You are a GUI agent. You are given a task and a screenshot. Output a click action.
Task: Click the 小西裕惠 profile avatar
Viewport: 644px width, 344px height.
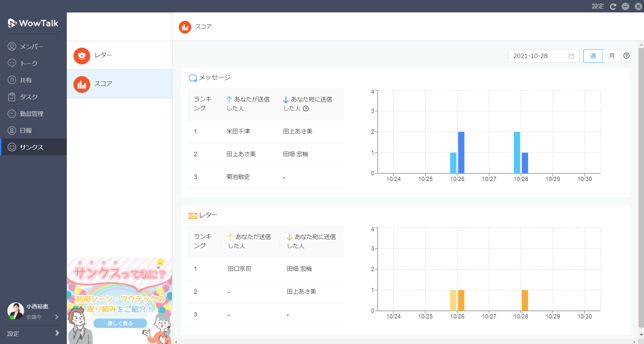[16, 311]
